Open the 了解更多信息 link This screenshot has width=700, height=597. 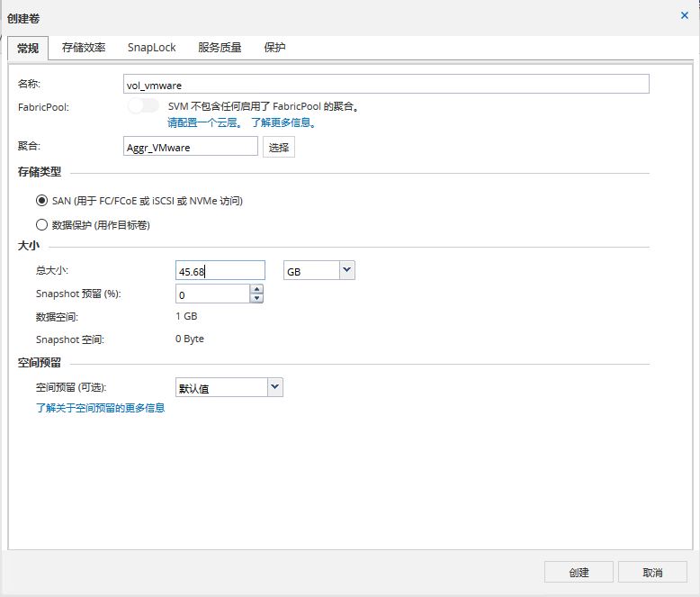point(284,122)
